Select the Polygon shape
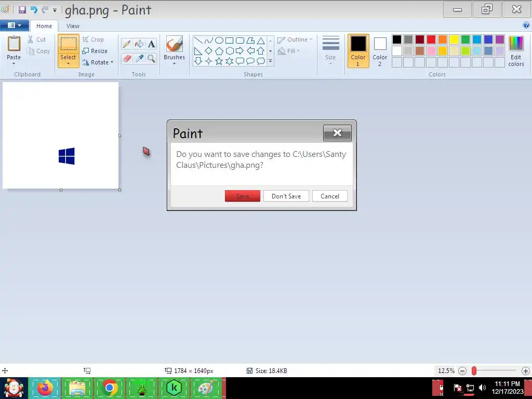 (x=250, y=41)
